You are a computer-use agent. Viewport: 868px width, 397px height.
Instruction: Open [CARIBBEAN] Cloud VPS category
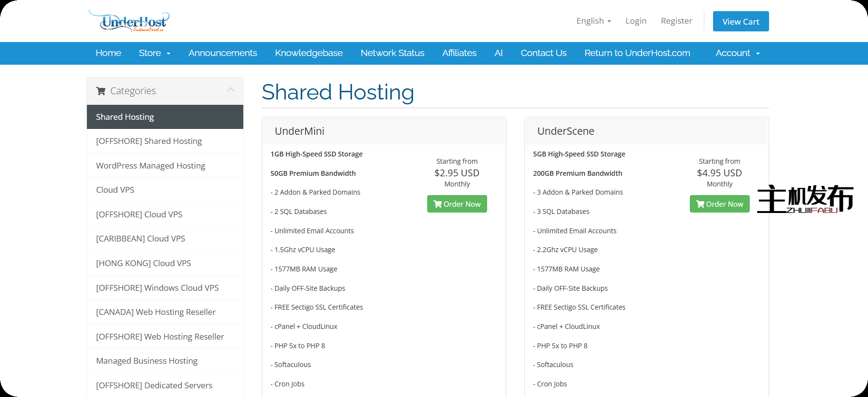pyautogui.click(x=165, y=239)
